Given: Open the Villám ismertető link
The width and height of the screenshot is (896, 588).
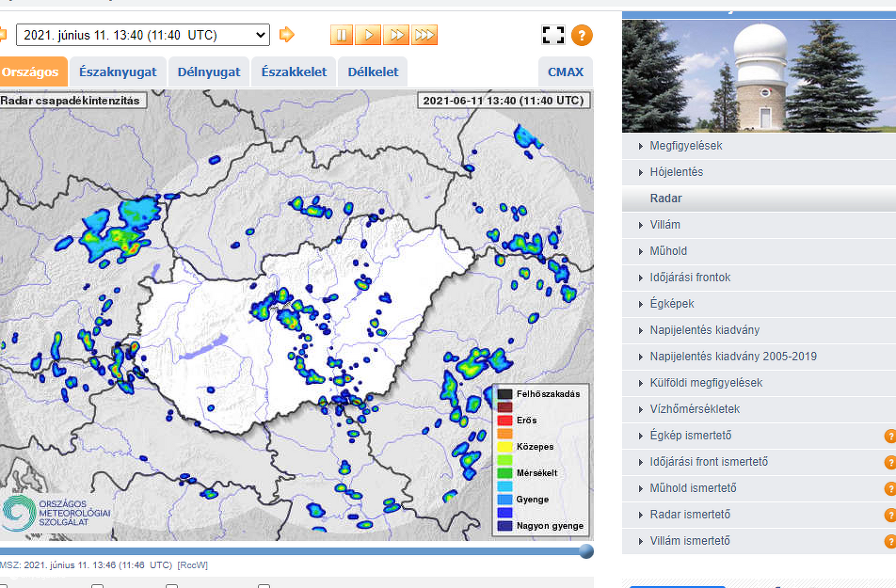Looking at the screenshot, I should 690,541.
